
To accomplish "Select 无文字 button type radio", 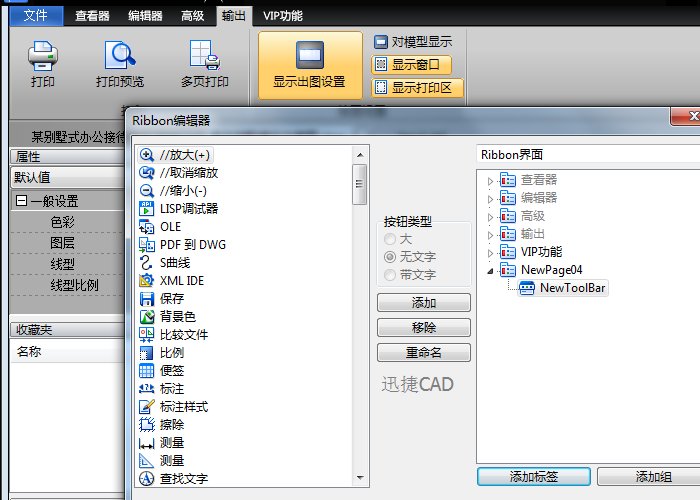I will pos(390,257).
